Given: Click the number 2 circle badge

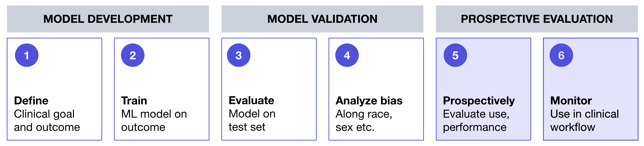Looking at the screenshot, I should pos(133,55).
